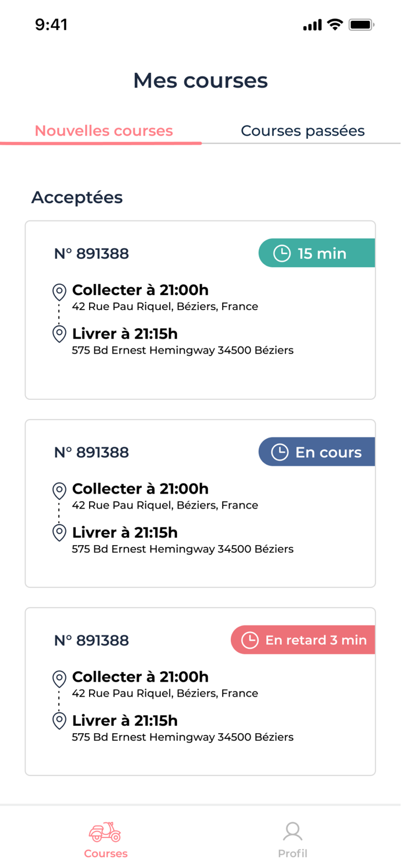Tap the delivery address 575 Bd Ernest Hemingway

pos(182,350)
